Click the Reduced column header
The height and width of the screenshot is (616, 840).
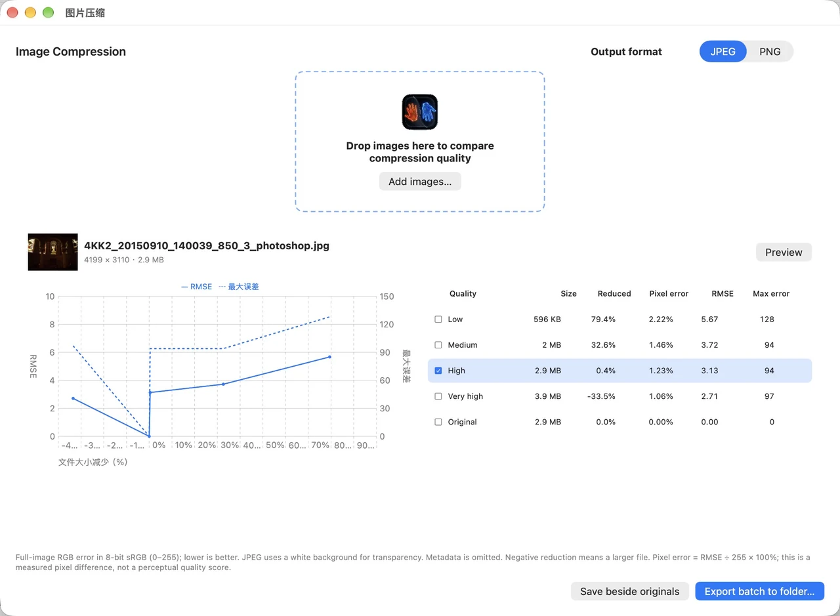coord(614,293)
